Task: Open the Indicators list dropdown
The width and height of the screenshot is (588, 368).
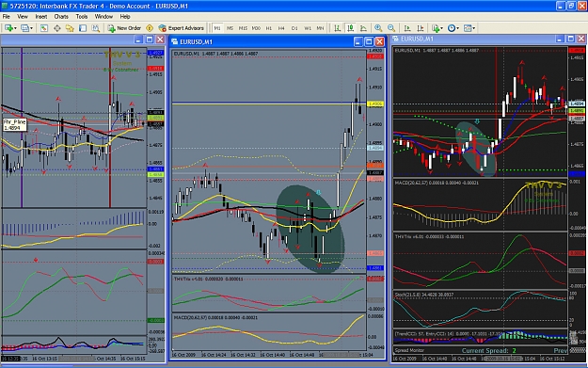Action: coord(437,28)
